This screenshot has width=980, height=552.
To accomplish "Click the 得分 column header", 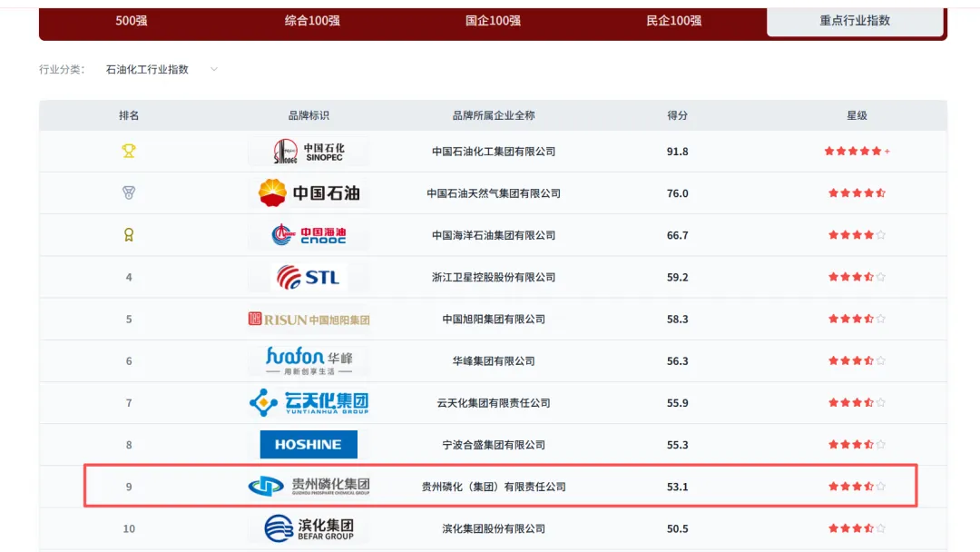I will click(x=678, y=115).
